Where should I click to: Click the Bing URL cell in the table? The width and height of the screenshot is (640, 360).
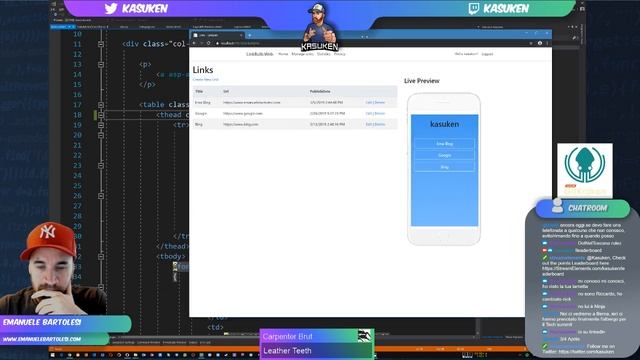241,124
